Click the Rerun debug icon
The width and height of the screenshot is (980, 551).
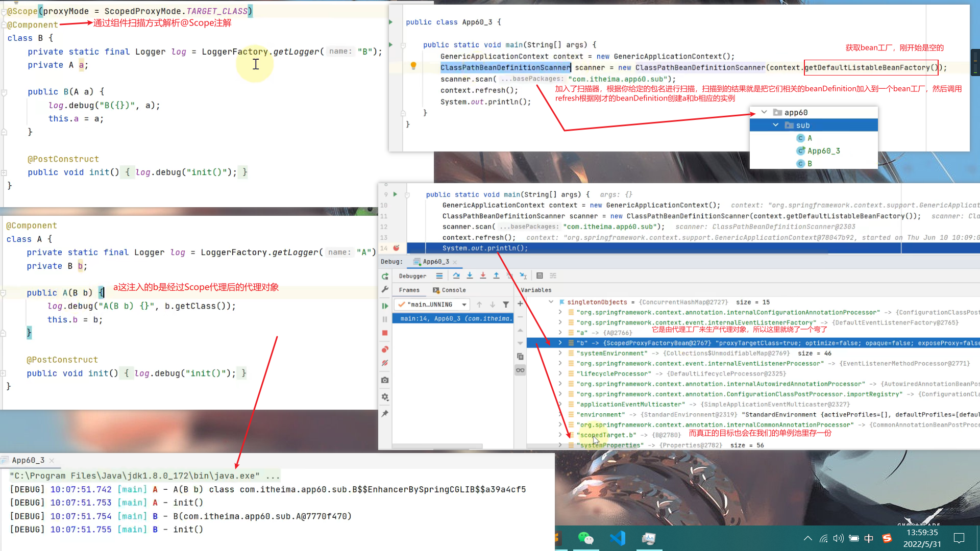point(385,276)
